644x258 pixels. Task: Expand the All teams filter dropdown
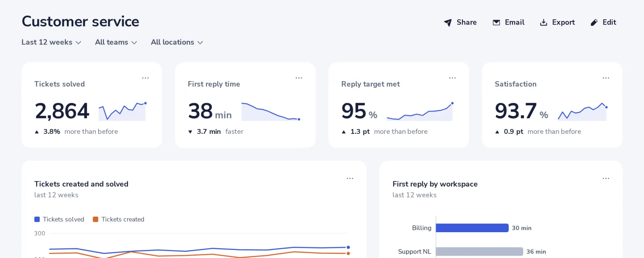pos(116,42)
